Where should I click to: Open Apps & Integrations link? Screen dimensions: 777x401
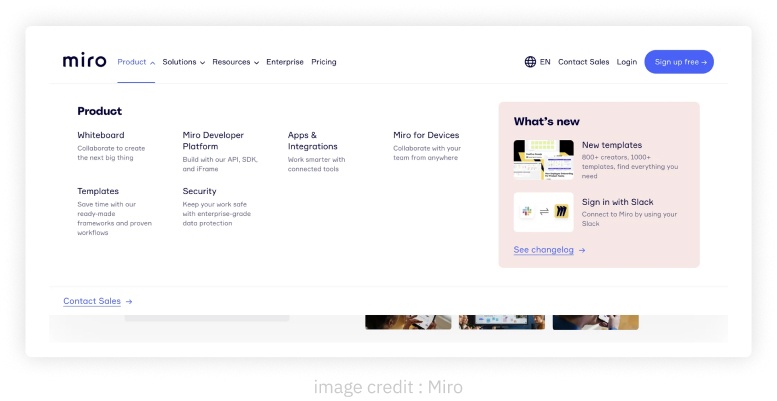[313, 141]
